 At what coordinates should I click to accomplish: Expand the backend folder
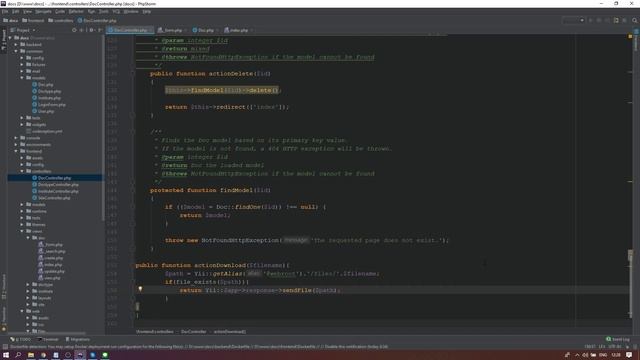[x=16, y=44]
